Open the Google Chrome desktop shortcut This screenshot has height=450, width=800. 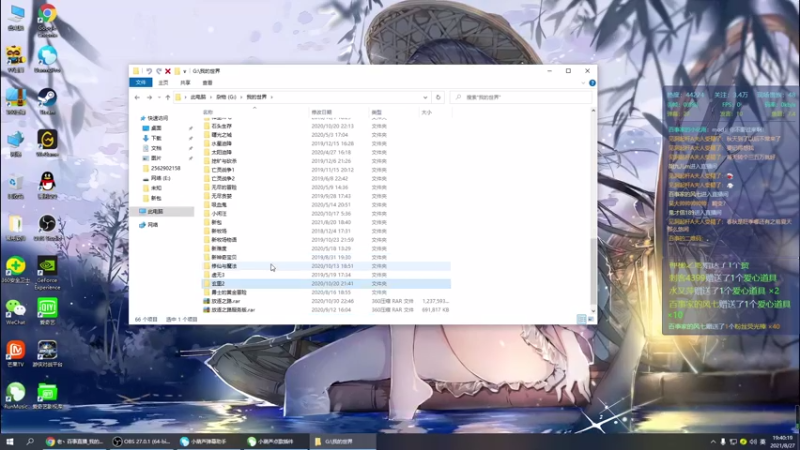pyautogui.click(x=47, y=19)
